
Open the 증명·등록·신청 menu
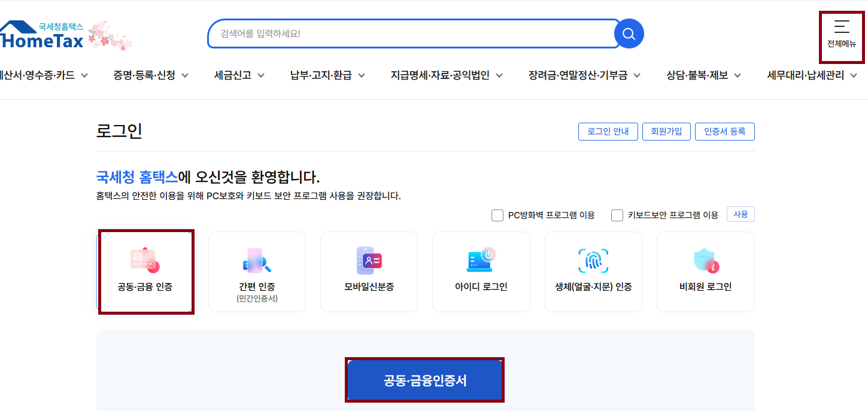tap(143, 75)
